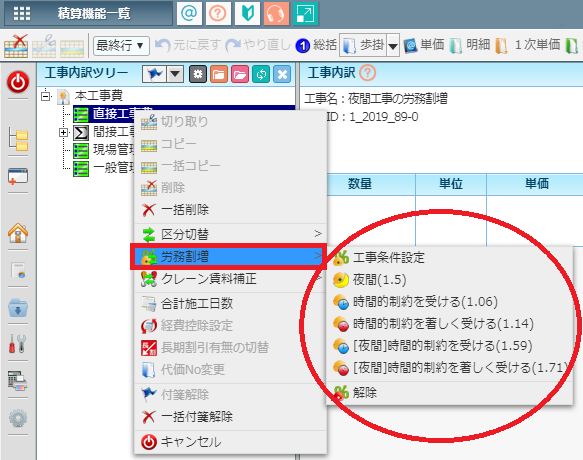Open the @ mail icon in header
The image size is (583, 460).
189,13
